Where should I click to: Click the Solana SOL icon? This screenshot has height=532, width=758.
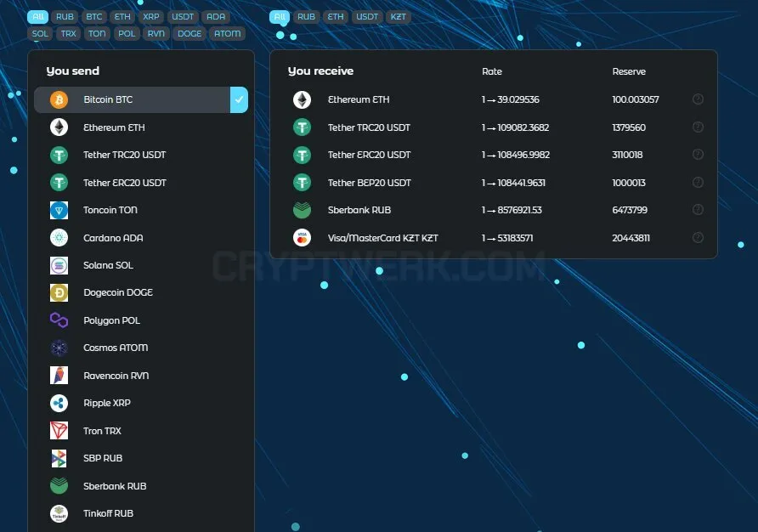59,265
